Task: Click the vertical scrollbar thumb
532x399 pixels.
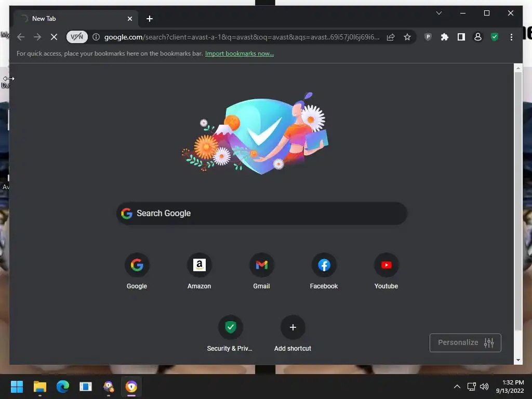Action: coord(518,200)
